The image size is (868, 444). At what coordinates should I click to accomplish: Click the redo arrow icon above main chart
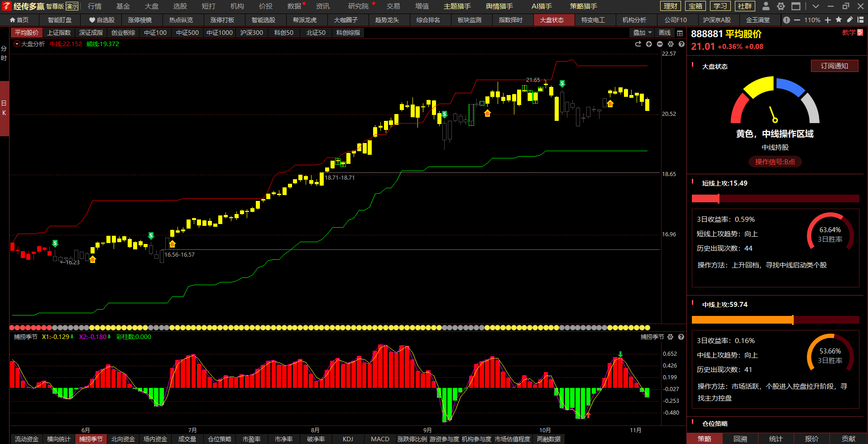[x=638, y=44]
